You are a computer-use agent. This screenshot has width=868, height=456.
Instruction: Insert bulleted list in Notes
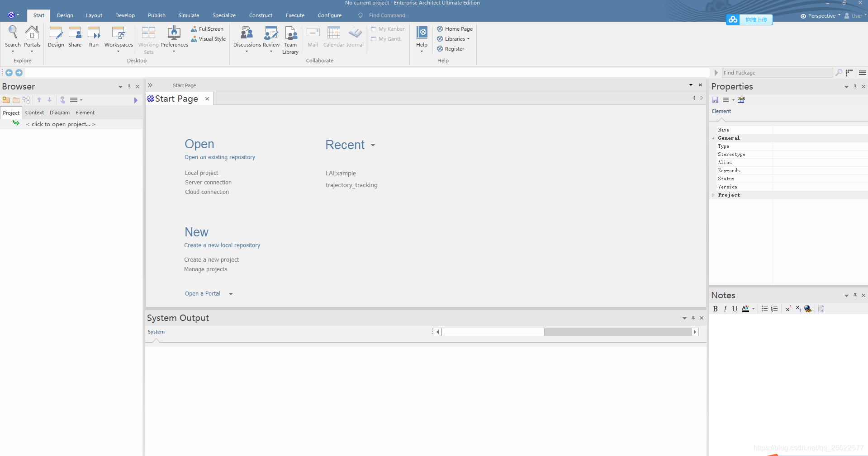click(x=764, y=309)
